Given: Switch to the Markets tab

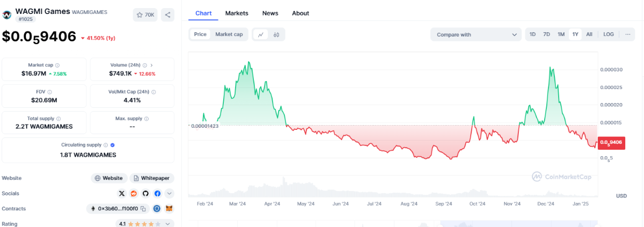Looking at the screenshot, I should (237, 13).
